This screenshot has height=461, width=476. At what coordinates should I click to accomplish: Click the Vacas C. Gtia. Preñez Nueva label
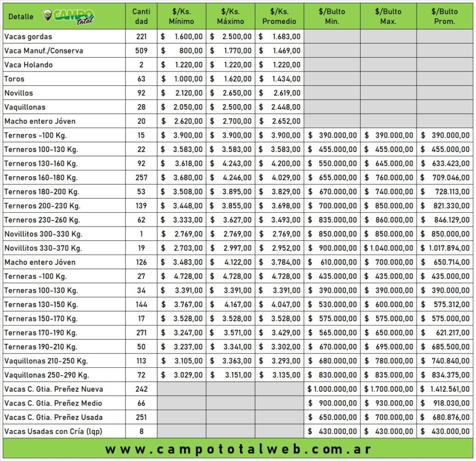coord(53,389)
